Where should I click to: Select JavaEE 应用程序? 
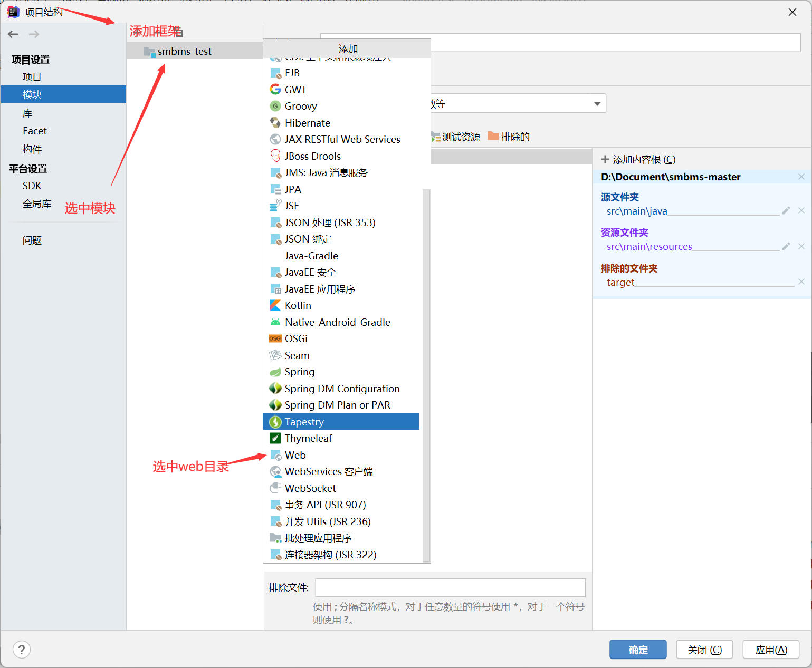pyautogui.click(x=341, y=289)
